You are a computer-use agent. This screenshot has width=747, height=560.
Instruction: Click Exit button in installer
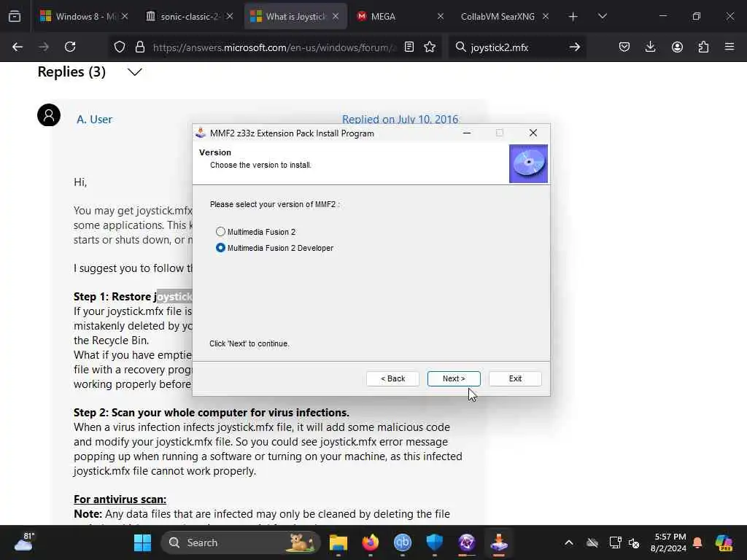515,378
